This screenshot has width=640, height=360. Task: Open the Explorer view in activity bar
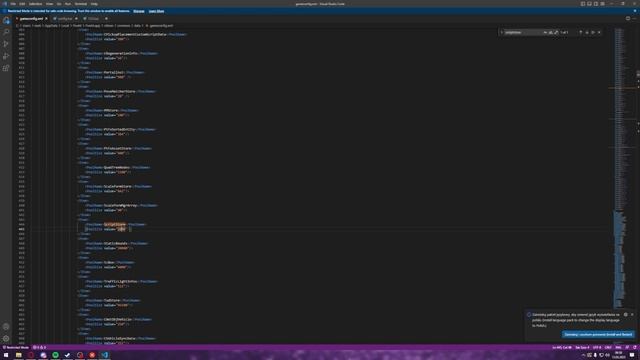[6, 20]
